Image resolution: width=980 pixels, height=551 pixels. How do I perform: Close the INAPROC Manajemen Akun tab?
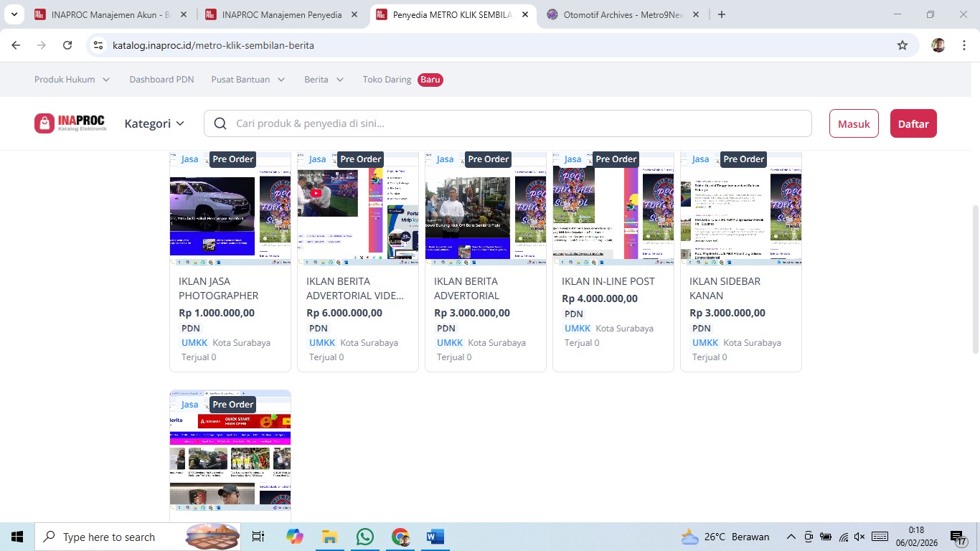(184, 14)
